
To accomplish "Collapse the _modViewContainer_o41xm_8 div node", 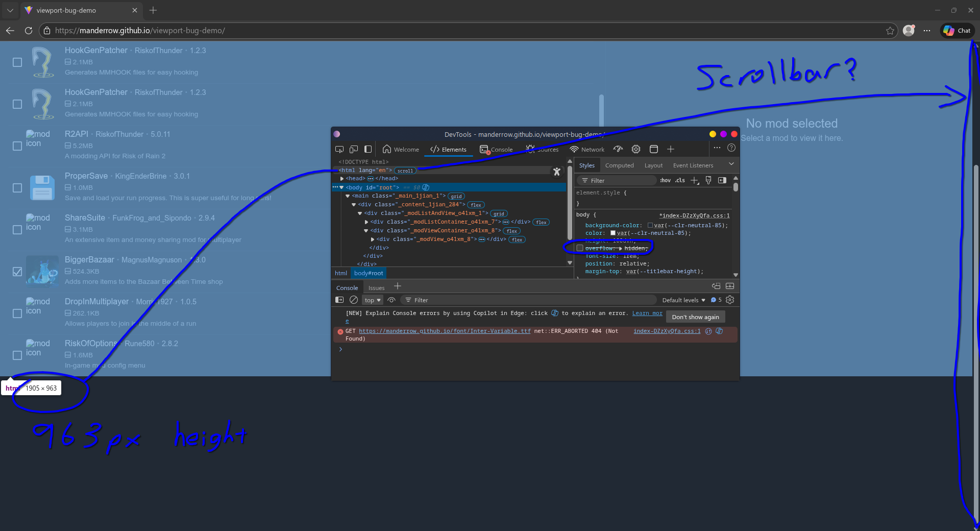I will (x=366, y=231).
